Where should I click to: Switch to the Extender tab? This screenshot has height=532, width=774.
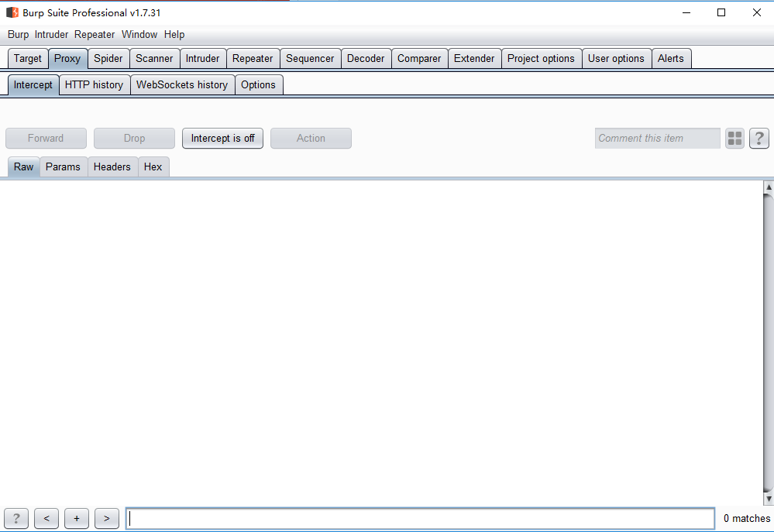pyautogui.click(x=474, y=58)
